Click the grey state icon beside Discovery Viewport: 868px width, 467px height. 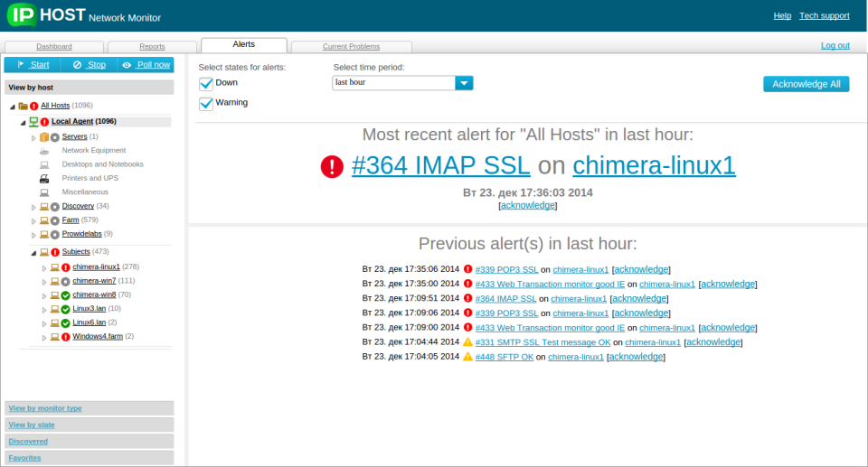[x=55, y=206]
